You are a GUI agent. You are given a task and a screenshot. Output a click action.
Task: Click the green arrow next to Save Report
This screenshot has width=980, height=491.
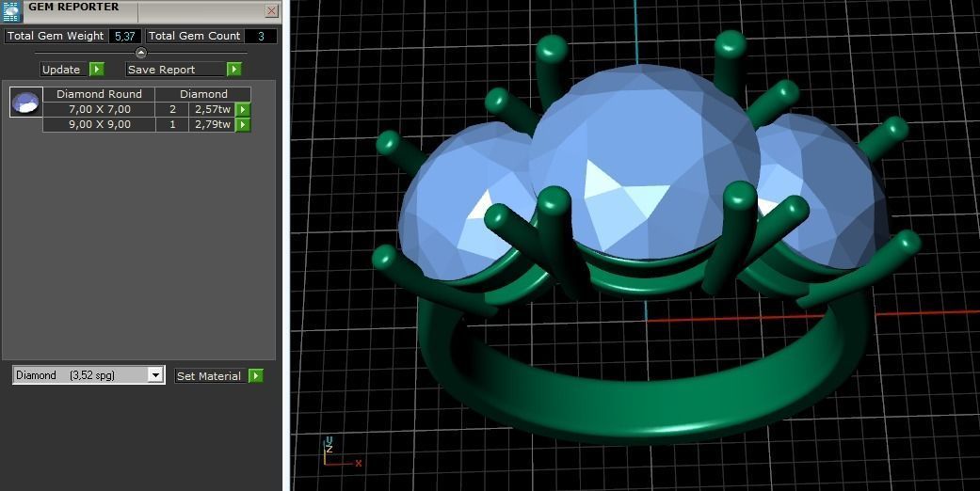click(233, 70)
